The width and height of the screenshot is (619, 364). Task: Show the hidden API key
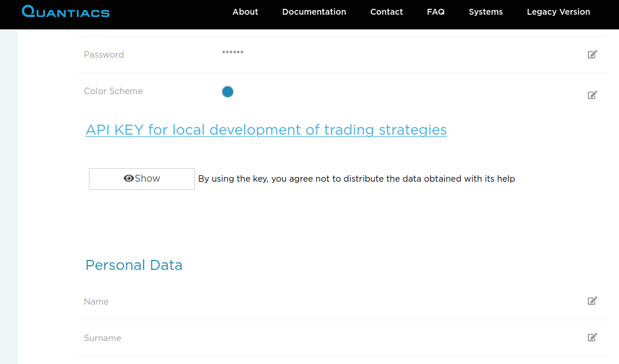pos(142,179)
